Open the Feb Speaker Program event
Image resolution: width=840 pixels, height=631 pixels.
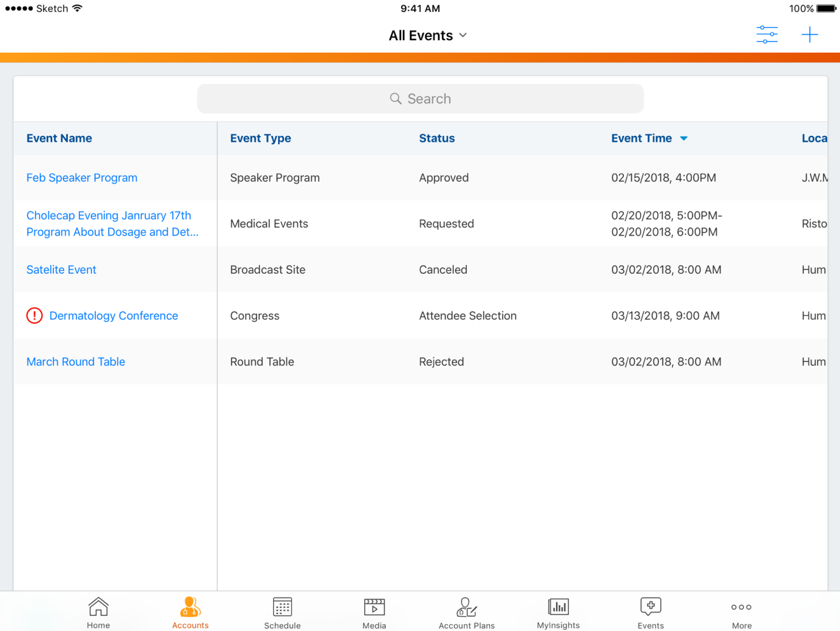pyautogui.click(x=82, y=178)
